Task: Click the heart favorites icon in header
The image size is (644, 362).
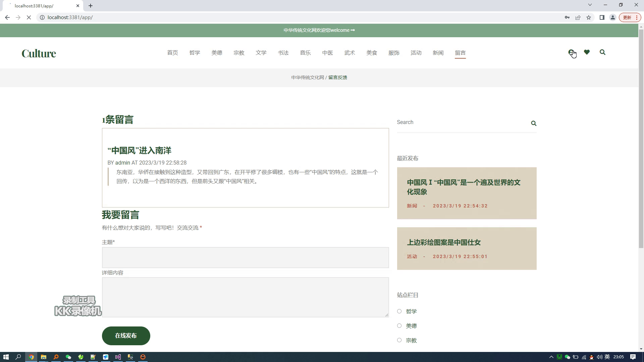Action: (x=587, y=52)
